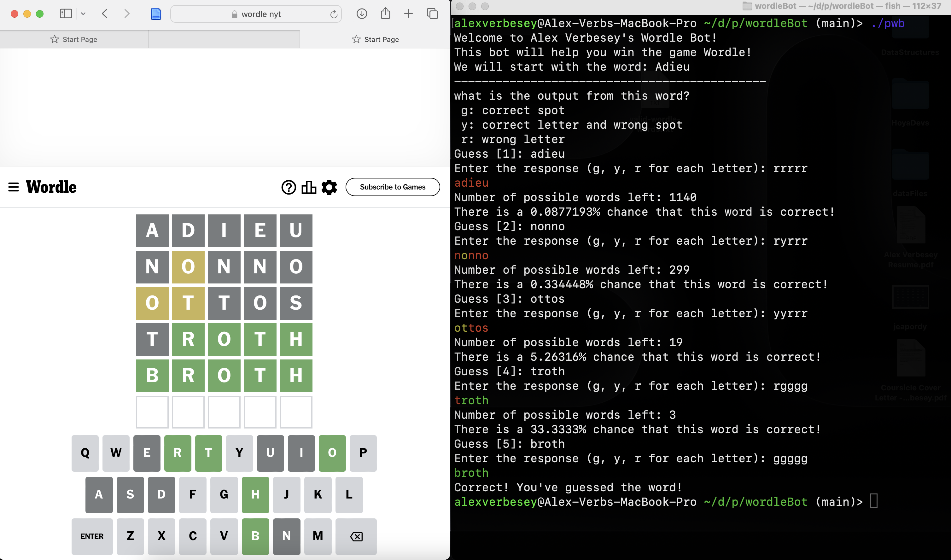Tap the gray N key on keyboard
The width and height of the screenshot is (951, 560).
(x=286, y=536)
